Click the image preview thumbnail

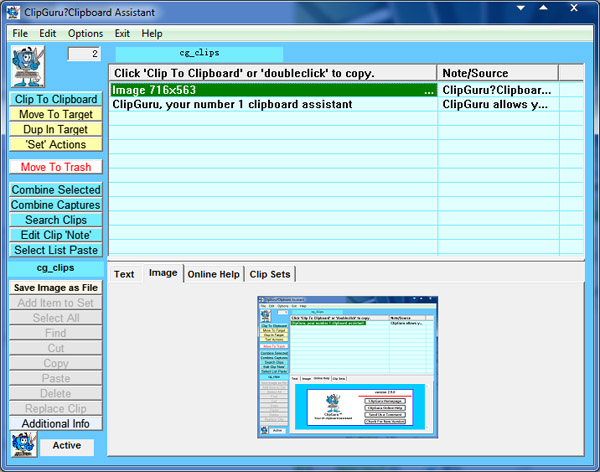click(x=347, y=366)
